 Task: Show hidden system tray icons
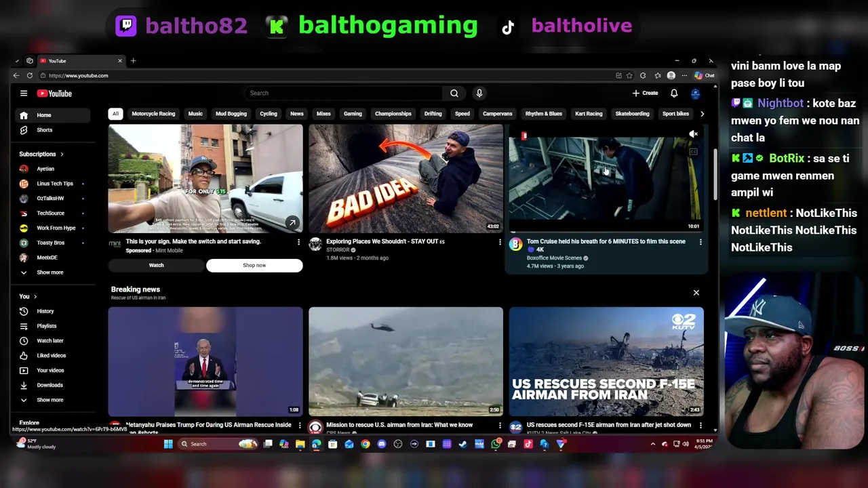pos(653,444)
